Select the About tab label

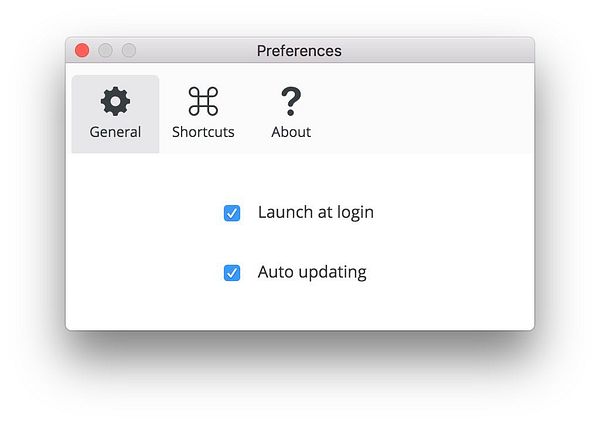pos(291,132)
